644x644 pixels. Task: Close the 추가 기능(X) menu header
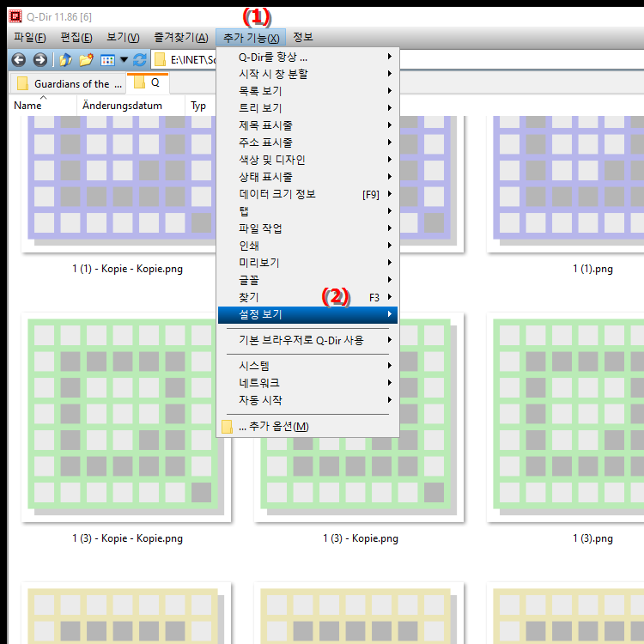pos(251,38)
